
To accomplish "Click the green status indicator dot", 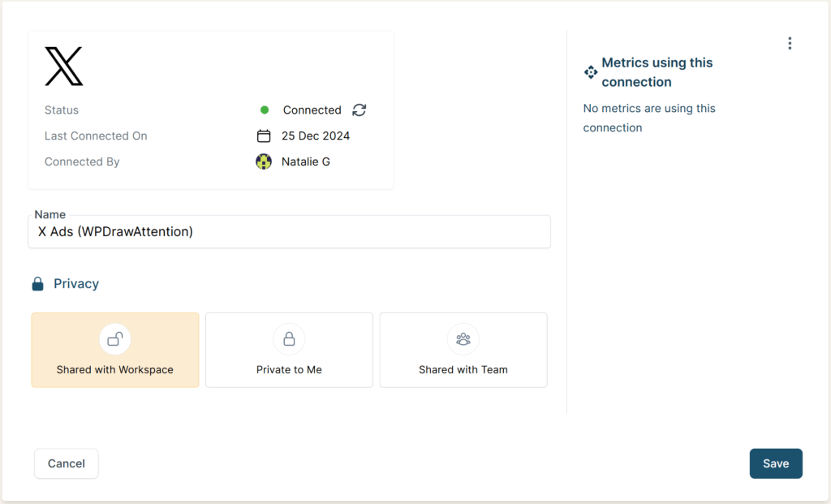I will coord(265,110).
